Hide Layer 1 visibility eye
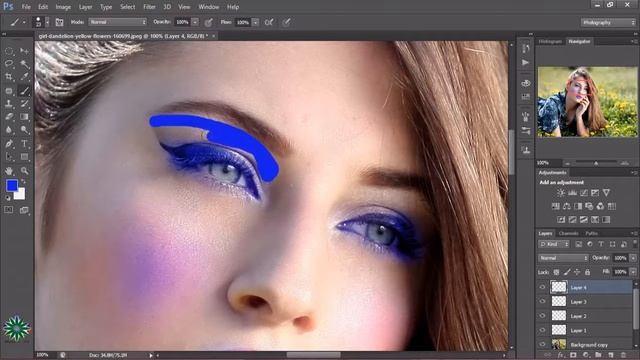 coord(542,330)
